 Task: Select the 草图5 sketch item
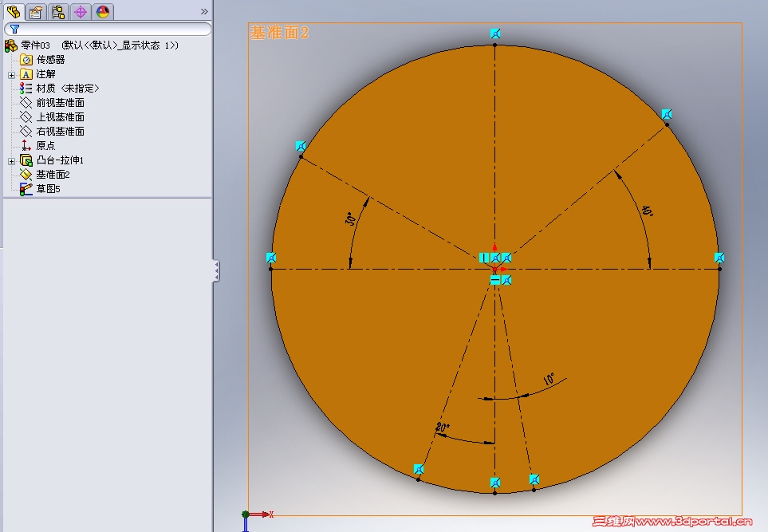[48, 188]
